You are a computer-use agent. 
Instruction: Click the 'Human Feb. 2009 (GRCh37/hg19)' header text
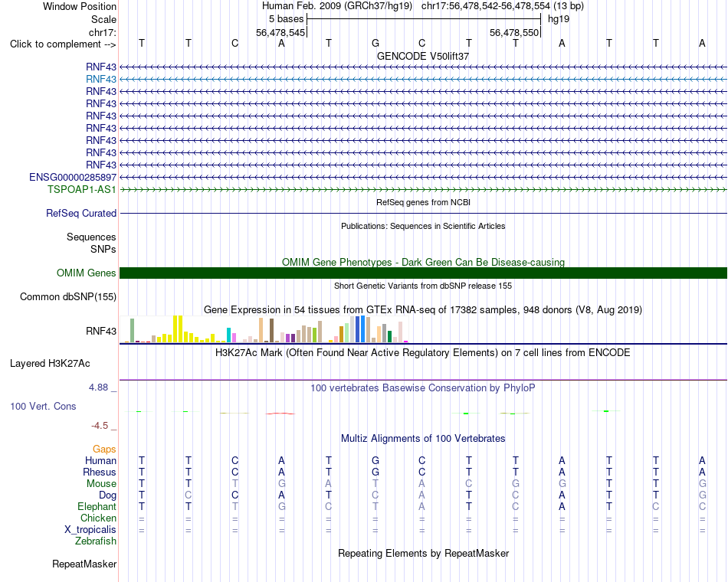point(337,6)
